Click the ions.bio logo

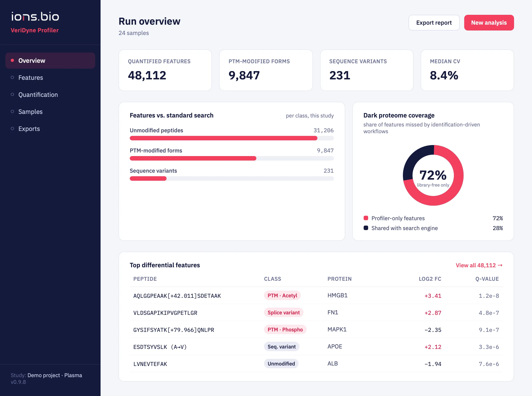pyautogui.click(x=35, y=17)
